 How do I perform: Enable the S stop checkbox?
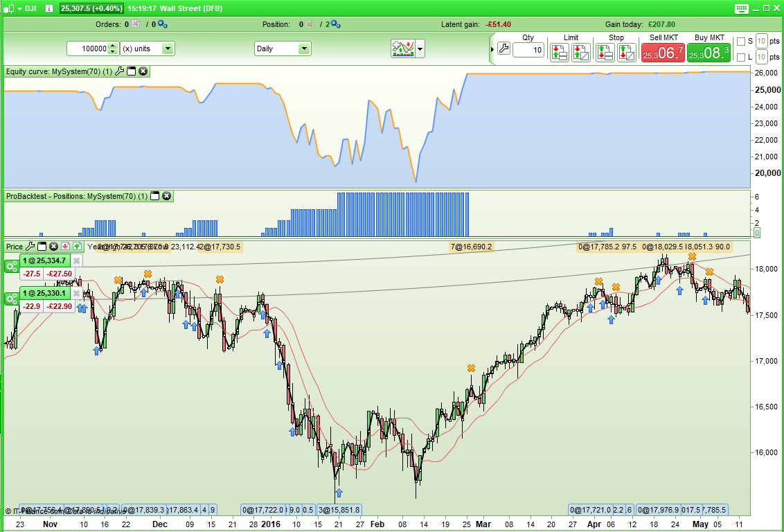741,42
